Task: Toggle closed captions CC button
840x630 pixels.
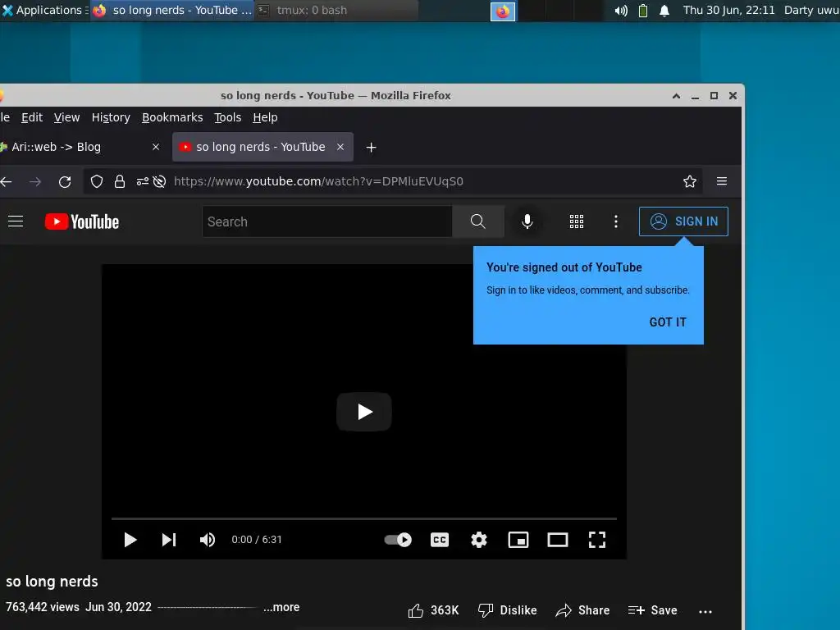Action: [x=440, y=540]
